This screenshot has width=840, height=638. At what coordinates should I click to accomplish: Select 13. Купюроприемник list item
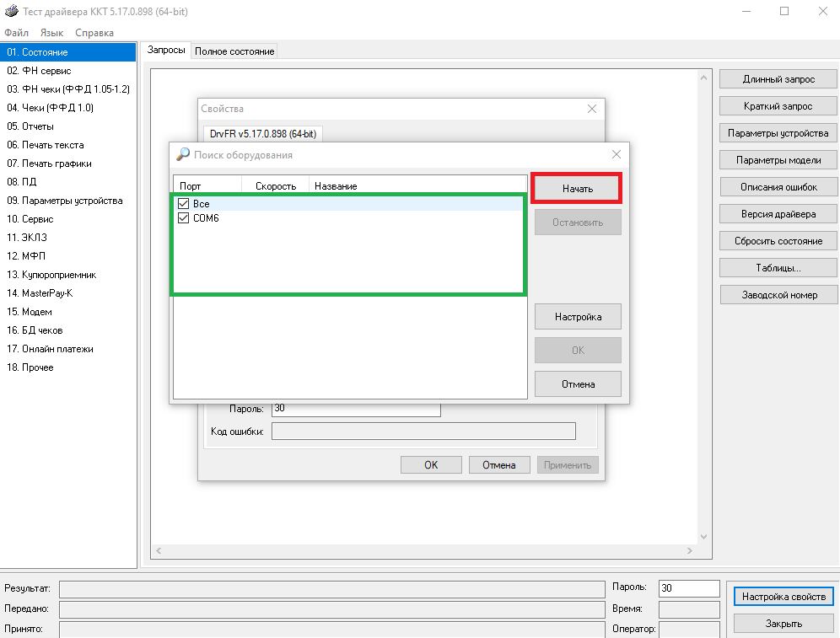(x=51, y=275)
